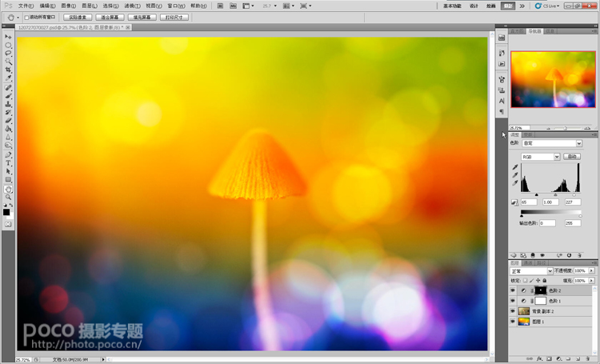Open the 图像(I) menu
The width and height of the screenshot is (600, 364).
tap(69, 6)
